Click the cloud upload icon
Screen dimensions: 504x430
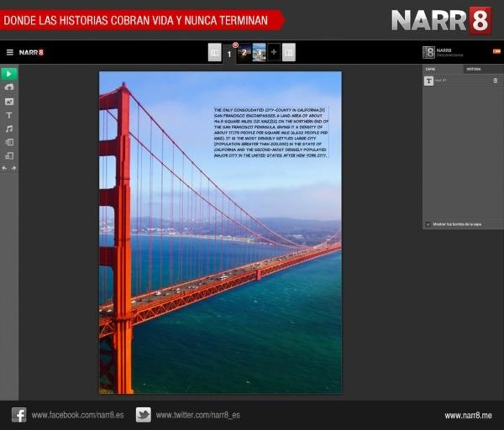point(9,87)
